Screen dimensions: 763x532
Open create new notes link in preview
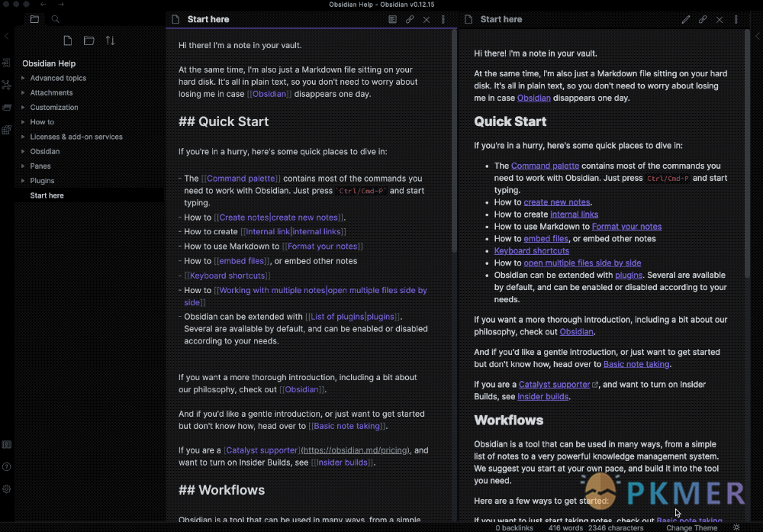pyautogui.click(x=557, y=202)
